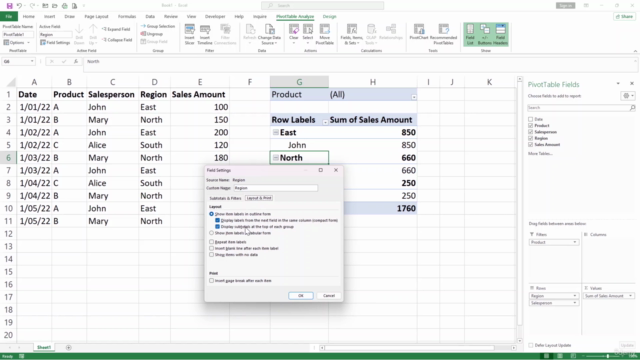Uncheck the Salesperson field in field list
The height and width of the screenshot is (360, 640).
click(531, 132)
